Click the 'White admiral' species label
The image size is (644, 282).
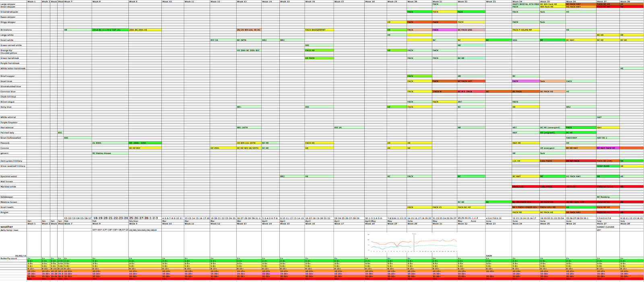click(x=8, y=117)
